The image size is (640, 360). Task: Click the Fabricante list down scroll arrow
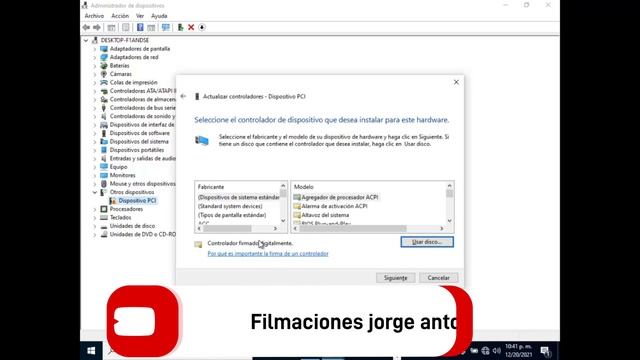(x=283, y=221)
